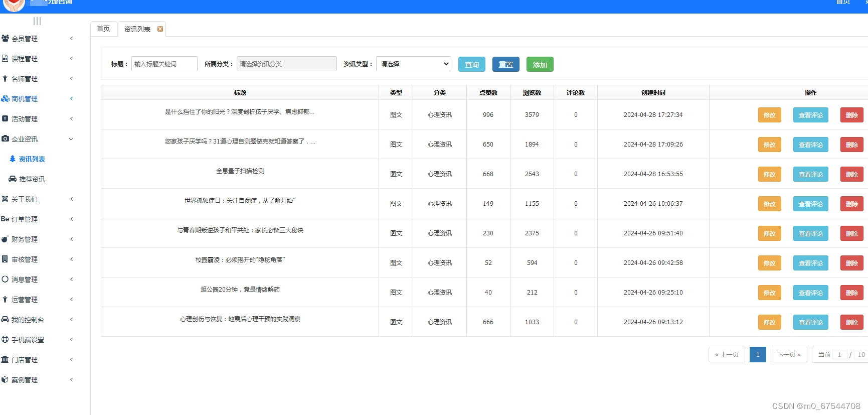The width and height of the screenshot is (868, 415).
Task: Click the 审核管理 building icon
Action: [5, 259]
